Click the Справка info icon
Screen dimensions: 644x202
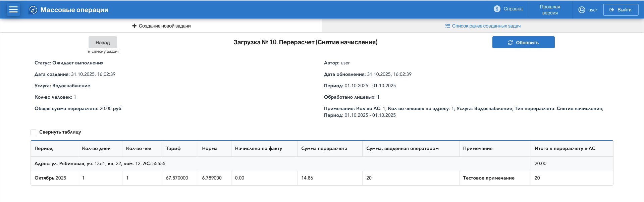[497, 9]
